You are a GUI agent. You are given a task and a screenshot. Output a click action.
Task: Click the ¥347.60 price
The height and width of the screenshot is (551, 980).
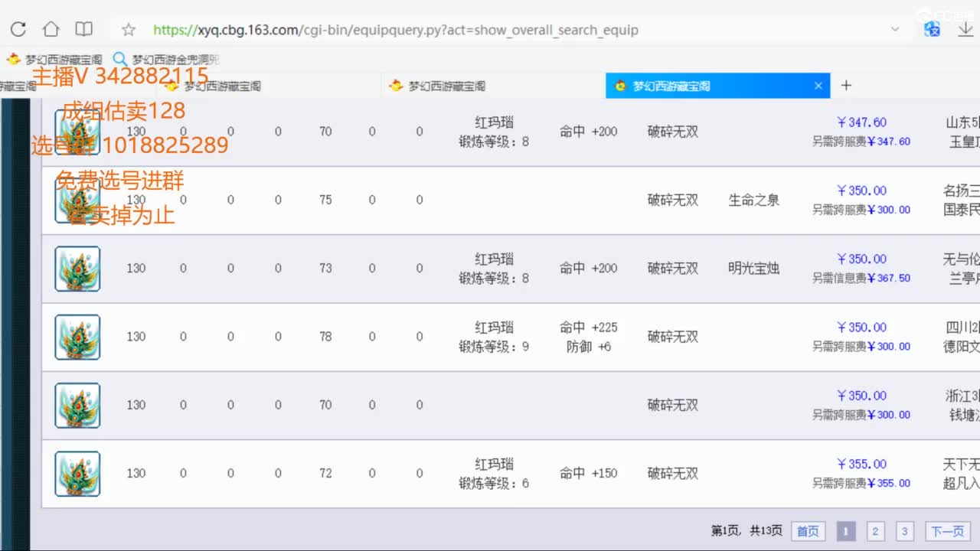(861, 122)
